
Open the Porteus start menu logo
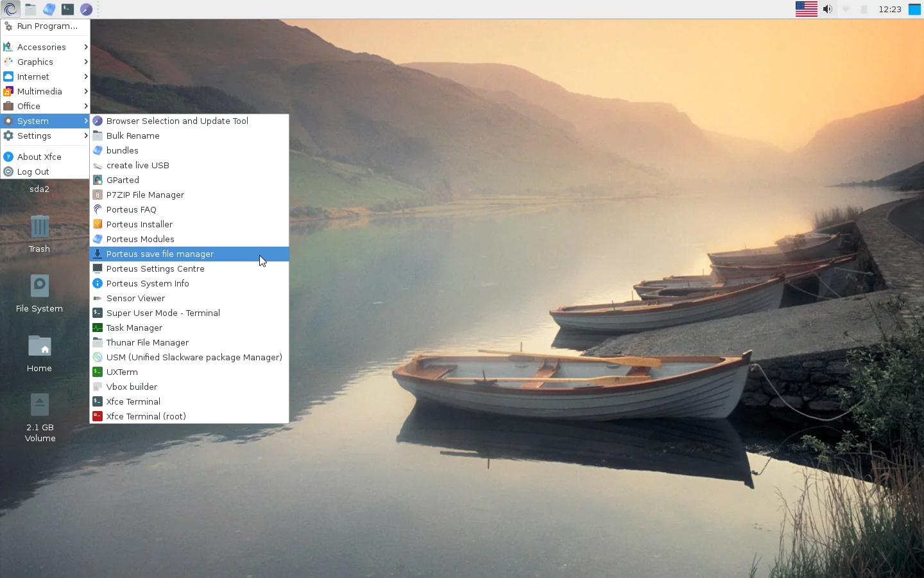pyautogui.click(x=10, y=9)
